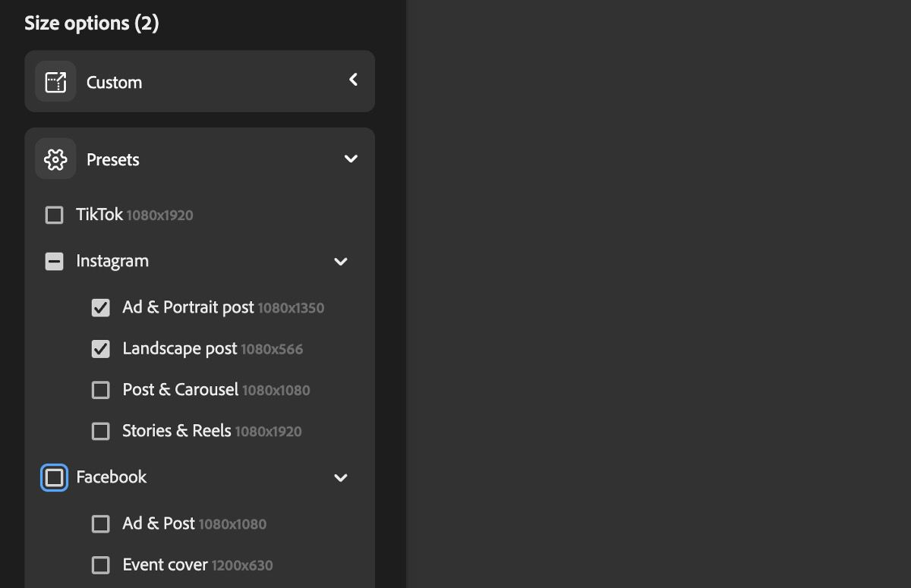
Task: Click the Custom label text
Action: point(114,83)
